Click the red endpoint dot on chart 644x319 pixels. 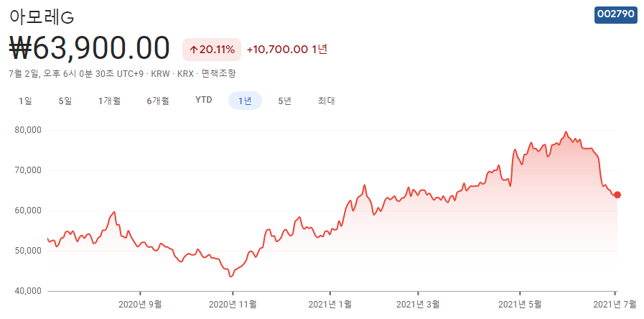pos(617,195)
